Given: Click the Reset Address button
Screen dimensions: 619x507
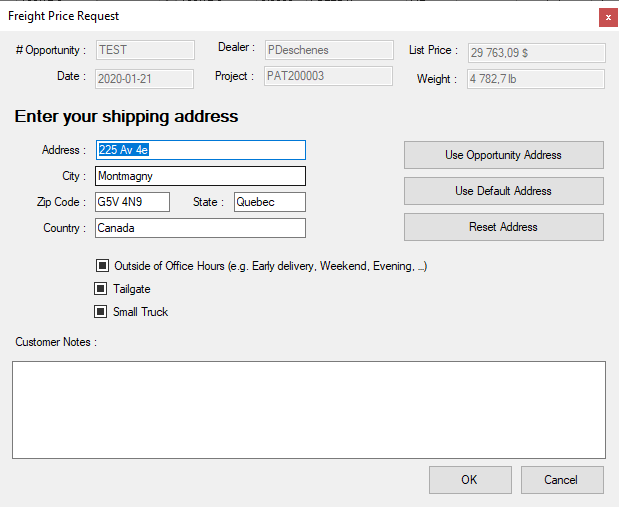Looking at the screenshot, I should click(x=503, y=227).
